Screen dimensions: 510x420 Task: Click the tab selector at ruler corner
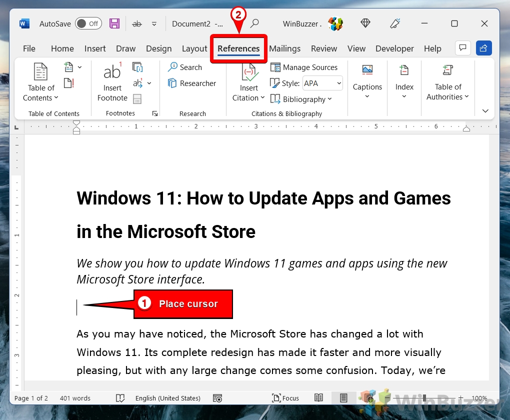tap(16, 127)
